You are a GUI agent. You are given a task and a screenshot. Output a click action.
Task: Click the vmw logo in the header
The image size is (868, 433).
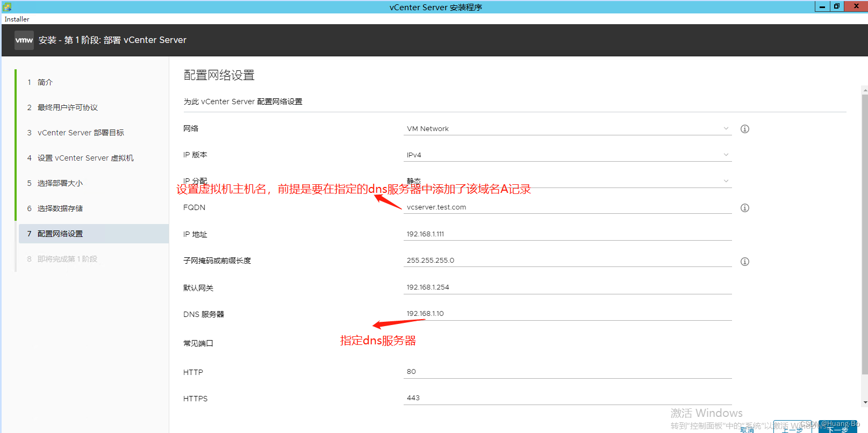point(24,40)
